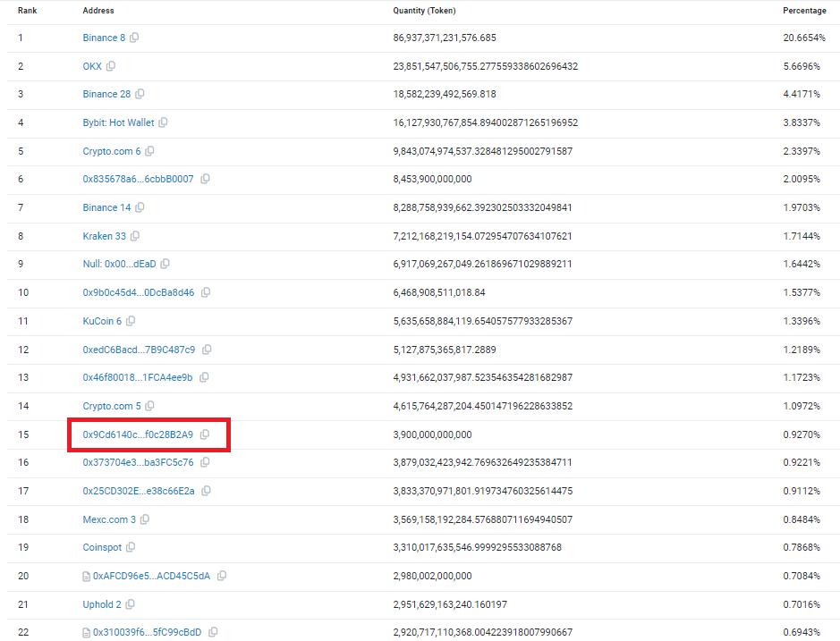Viewport: 840px width, 641px height.
Task: Open address 0x373704e3...ba3FC5c76
Action: tap(139, 462)
